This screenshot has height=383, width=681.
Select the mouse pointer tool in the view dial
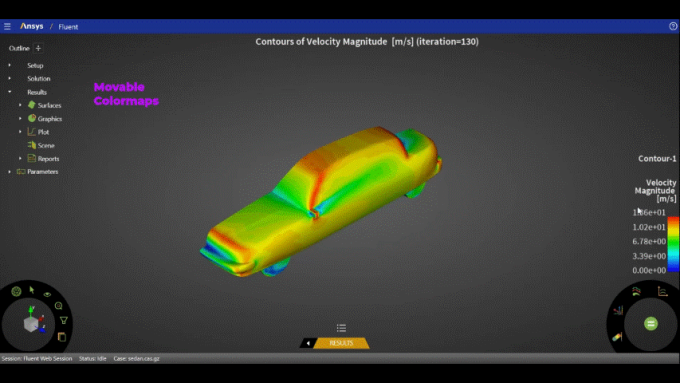coord(32,290)
